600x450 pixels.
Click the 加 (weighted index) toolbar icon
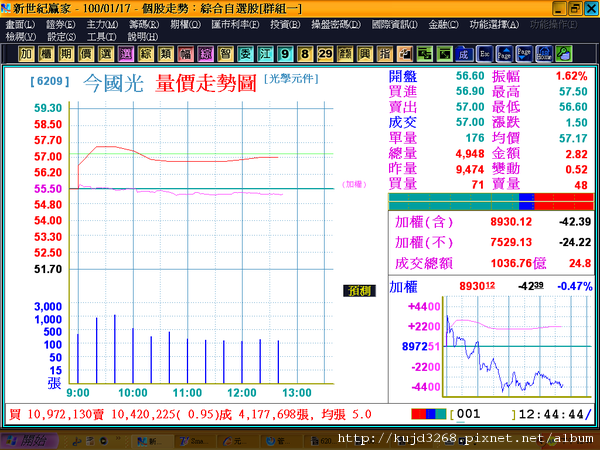[26, 54]
